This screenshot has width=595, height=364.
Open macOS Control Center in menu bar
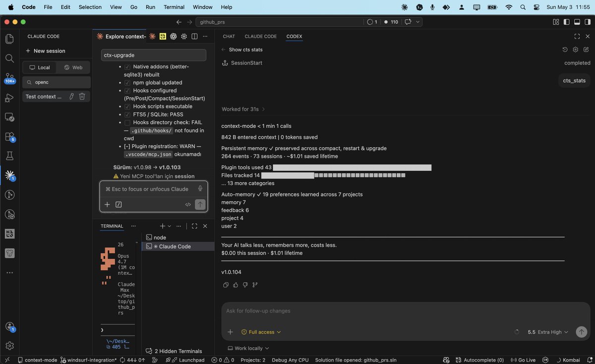click(536, 7)
